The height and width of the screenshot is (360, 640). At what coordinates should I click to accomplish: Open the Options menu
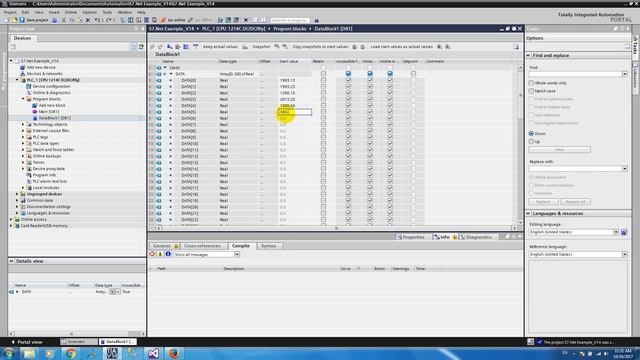(x=89, y=12)
